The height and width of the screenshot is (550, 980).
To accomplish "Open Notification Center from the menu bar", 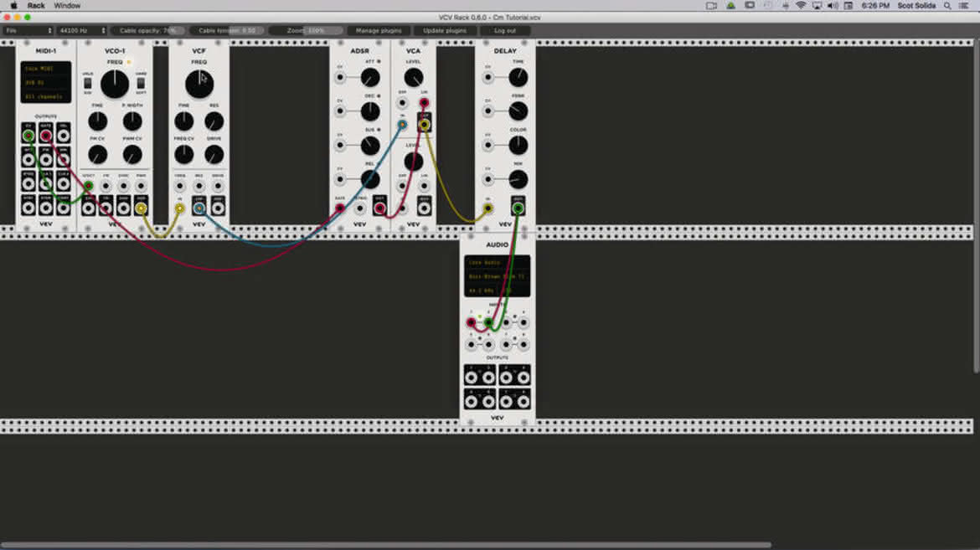I will (x=964, y=6).
